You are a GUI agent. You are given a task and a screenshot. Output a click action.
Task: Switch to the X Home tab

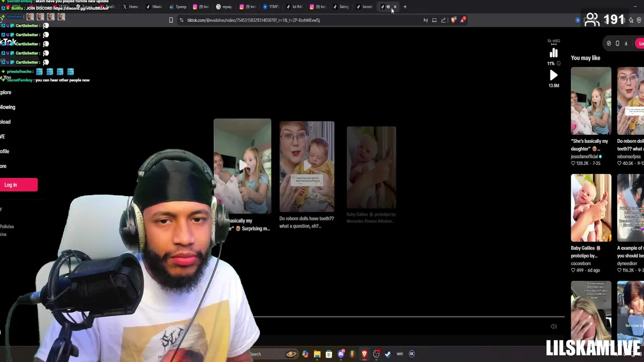pyautogui.click(x=130, y=7)
